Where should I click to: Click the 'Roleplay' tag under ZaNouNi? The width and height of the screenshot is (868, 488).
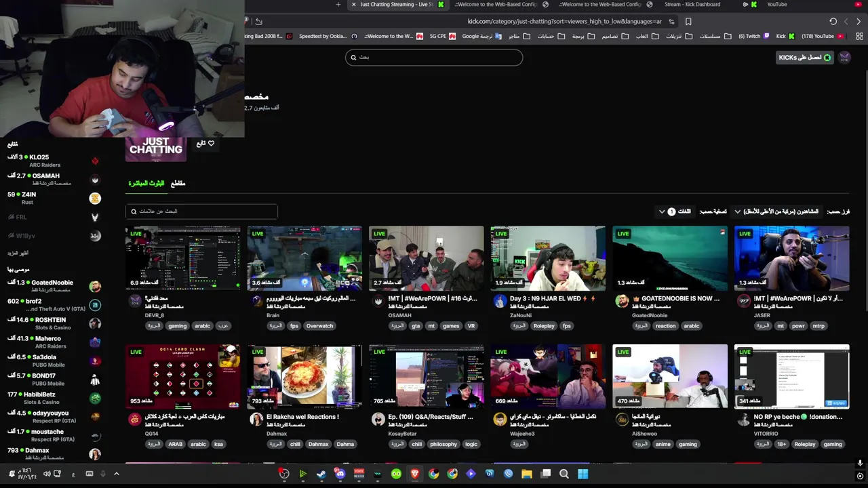point(544,326)
